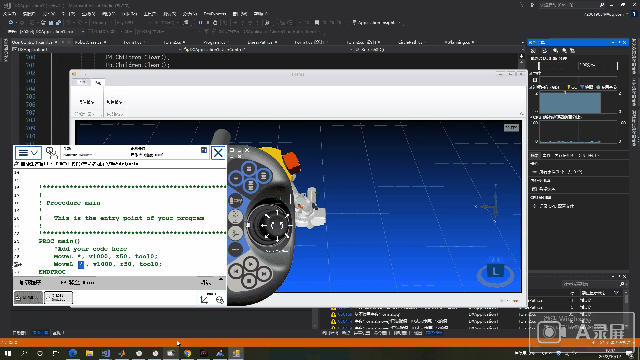640x360 pixels.
Task: Select Summary tab in Diagnostic Tools
Action: coord(534,156)
